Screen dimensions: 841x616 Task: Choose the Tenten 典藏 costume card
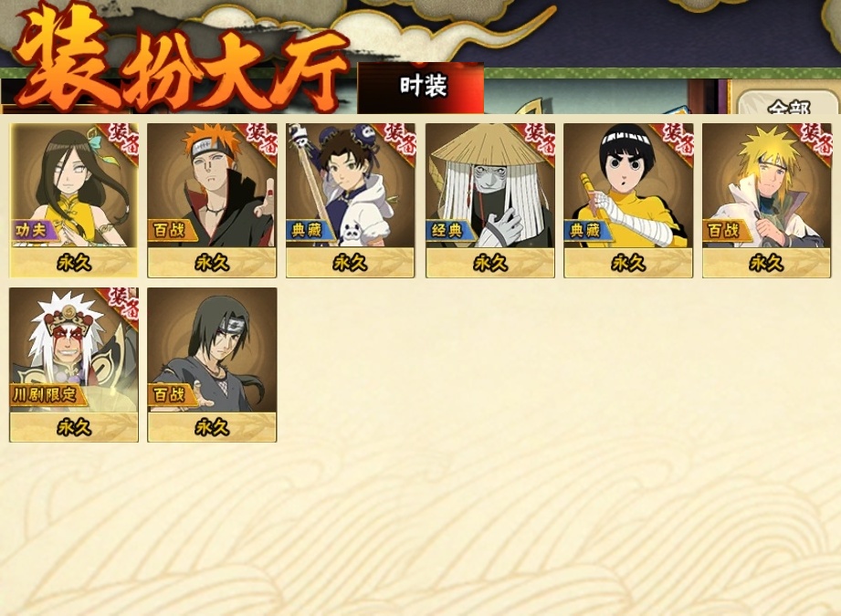351,200
